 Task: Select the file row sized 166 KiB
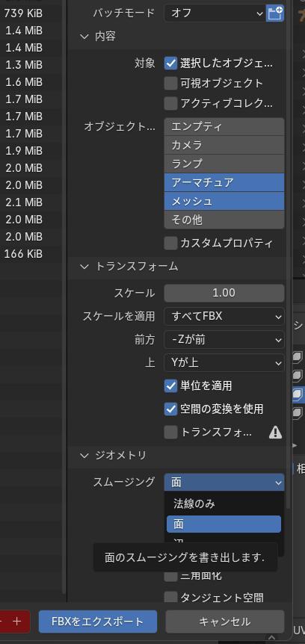tap(23, 254)
